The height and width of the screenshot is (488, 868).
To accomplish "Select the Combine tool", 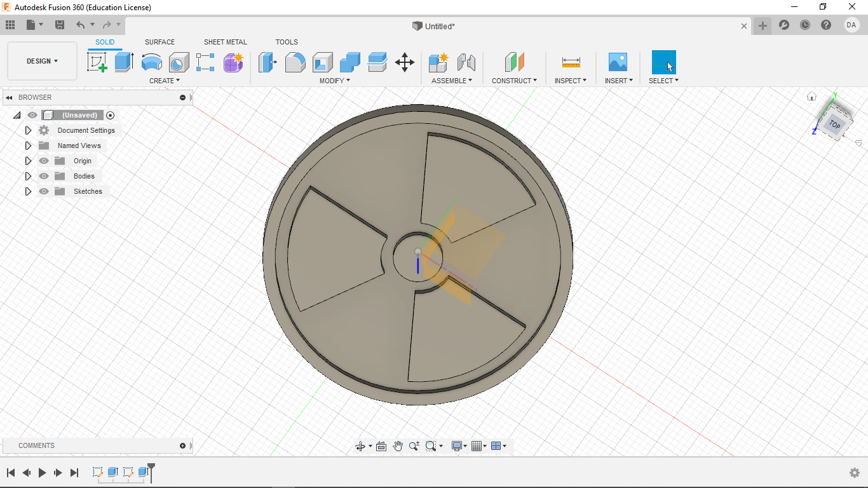I will [x=349, y=62].
